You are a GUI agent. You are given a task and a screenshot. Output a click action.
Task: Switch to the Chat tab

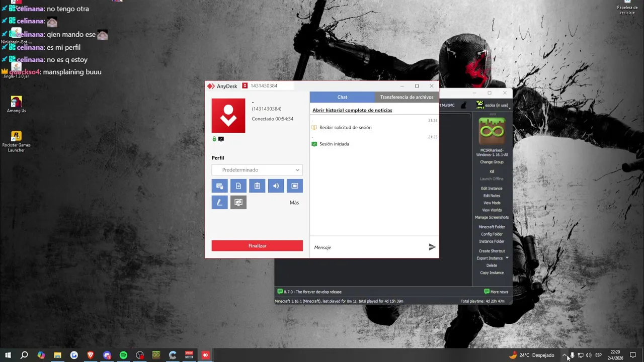(x=342, y=97)
